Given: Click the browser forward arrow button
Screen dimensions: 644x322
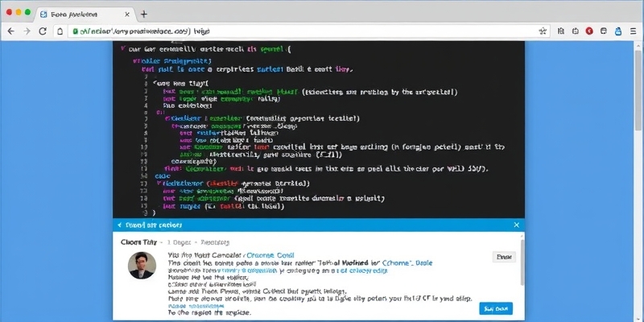Looking at the screenshot, I should pyautogui.click(x=28, y=31).
